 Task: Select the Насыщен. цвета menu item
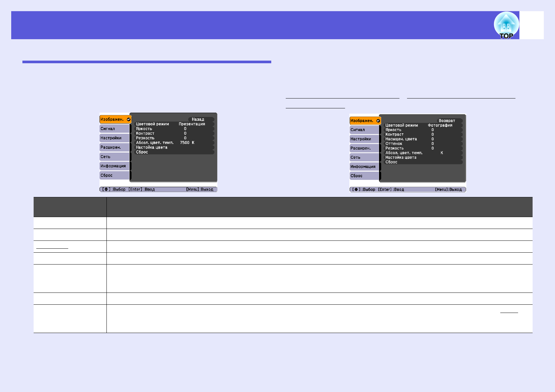point(401,139)
